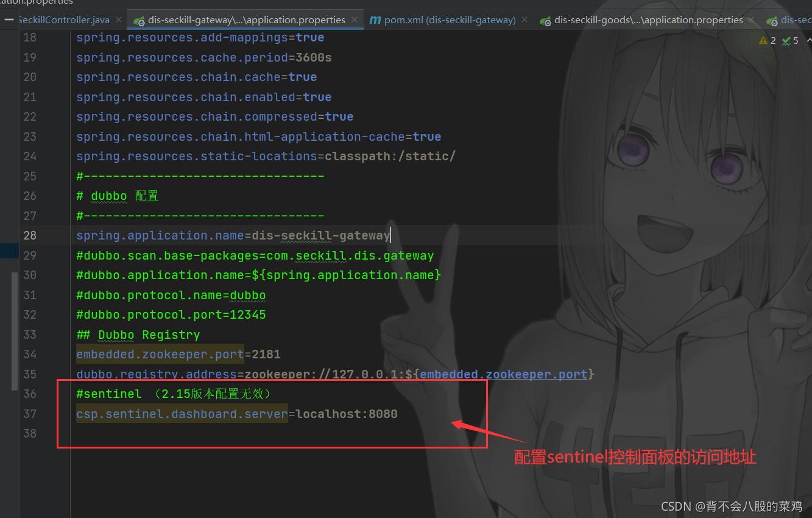The width and height of the screenshot is (812, 518).
Task: Click spring.resources.add-mappings=true line
Action: click(200, 38)
